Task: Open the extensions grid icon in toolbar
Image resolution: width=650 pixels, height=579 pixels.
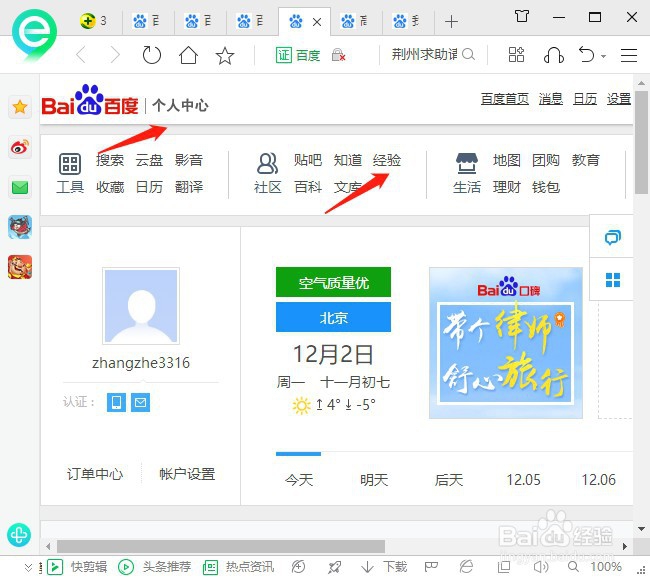Action: [516, 55]
